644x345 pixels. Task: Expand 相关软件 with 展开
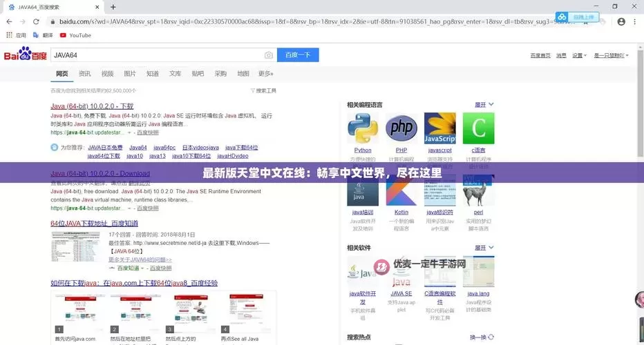484,248
